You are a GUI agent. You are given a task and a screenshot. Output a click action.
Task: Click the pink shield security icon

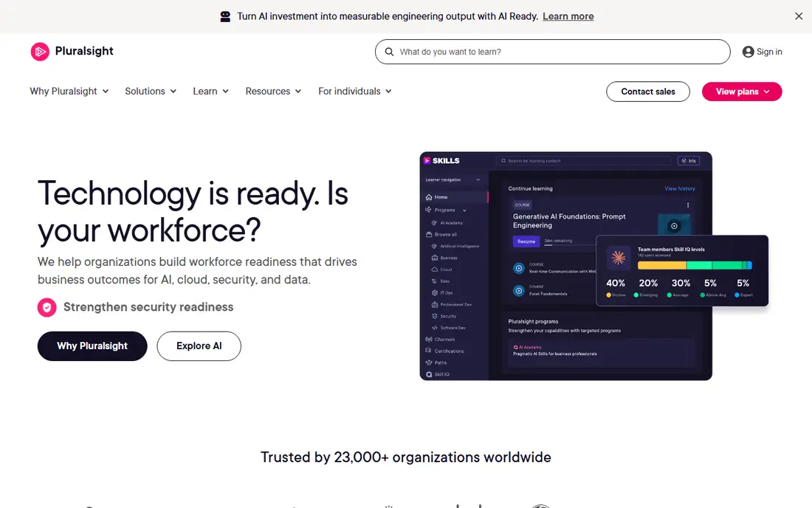click(47, 307)
